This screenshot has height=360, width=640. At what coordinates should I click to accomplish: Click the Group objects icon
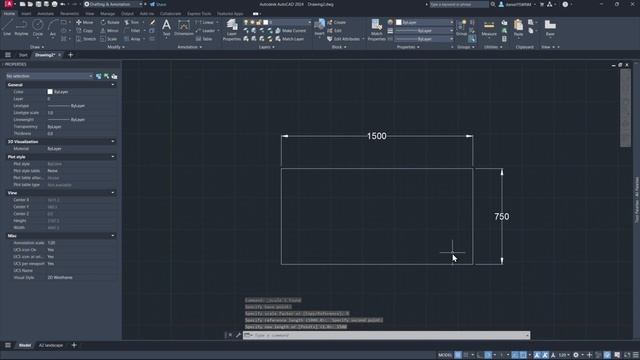pos(462,28)
